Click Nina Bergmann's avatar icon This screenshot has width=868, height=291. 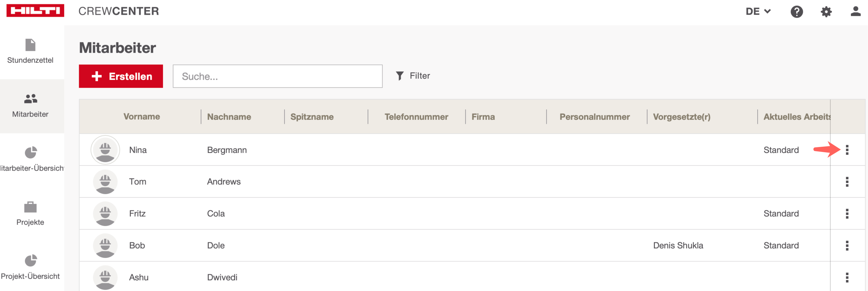105,150
